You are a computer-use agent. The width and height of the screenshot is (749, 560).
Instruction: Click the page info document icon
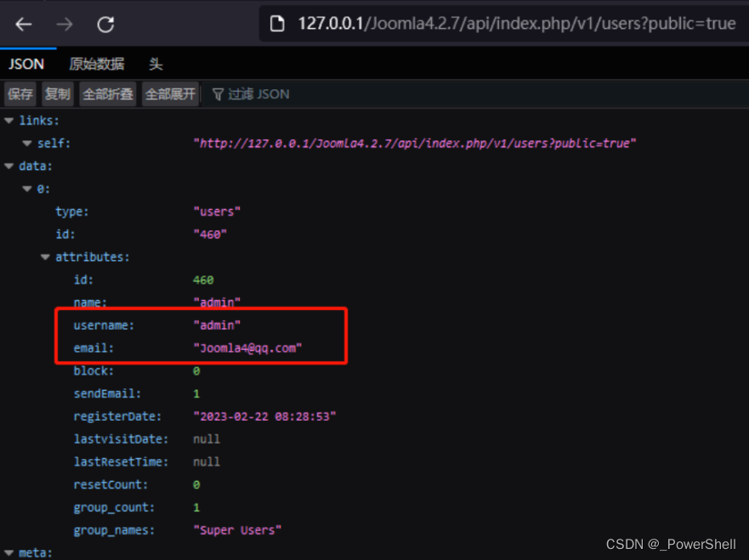(277, 24)
